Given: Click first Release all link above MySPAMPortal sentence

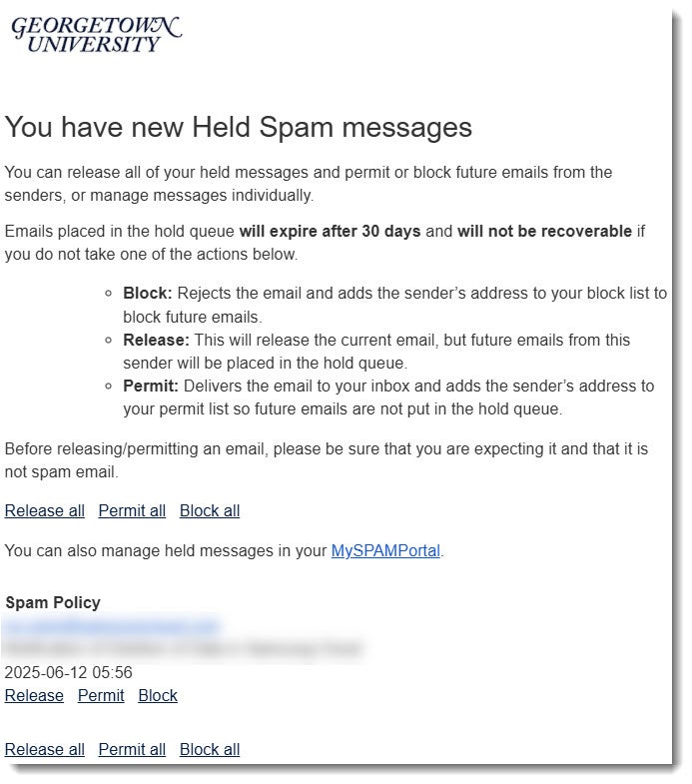Looking at the screenshot, I should pos(45,511).
